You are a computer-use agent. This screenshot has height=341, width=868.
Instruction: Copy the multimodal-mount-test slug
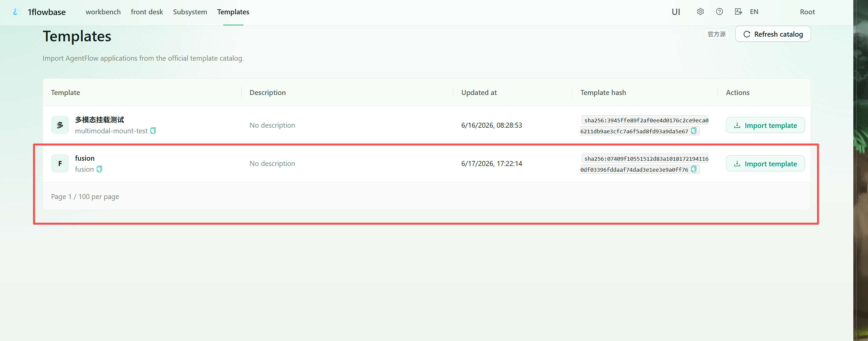pyautogui.click(x=153, y=131)
